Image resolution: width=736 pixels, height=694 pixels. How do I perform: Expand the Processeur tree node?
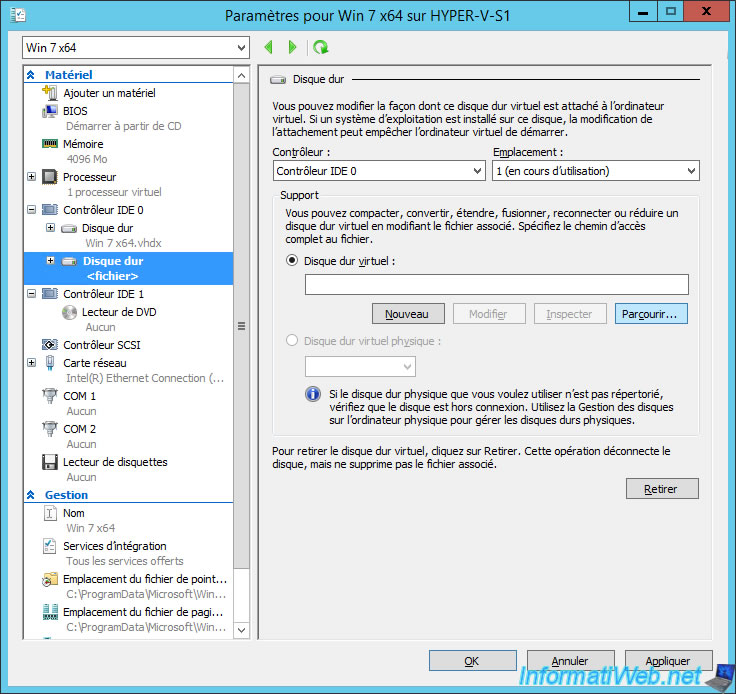31,176
